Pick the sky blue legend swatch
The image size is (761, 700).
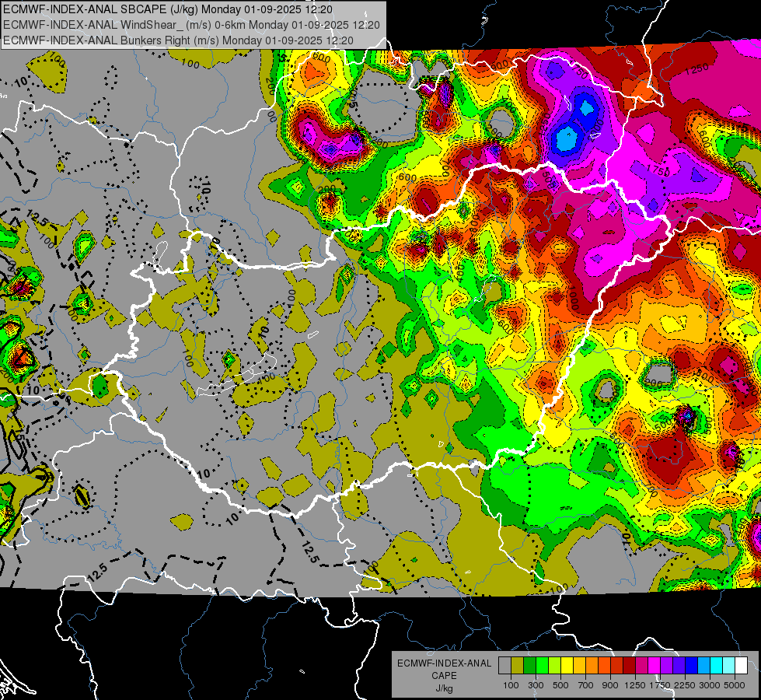704,665
